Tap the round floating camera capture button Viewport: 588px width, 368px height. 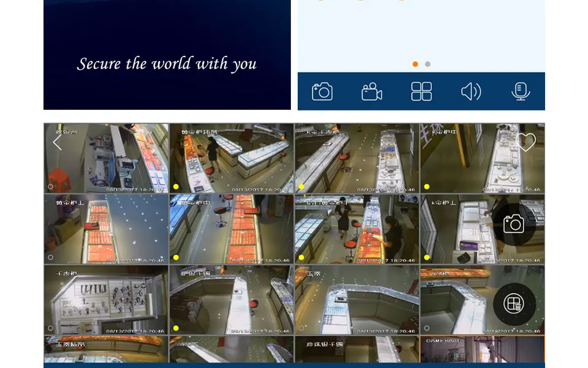coord(514,224)
